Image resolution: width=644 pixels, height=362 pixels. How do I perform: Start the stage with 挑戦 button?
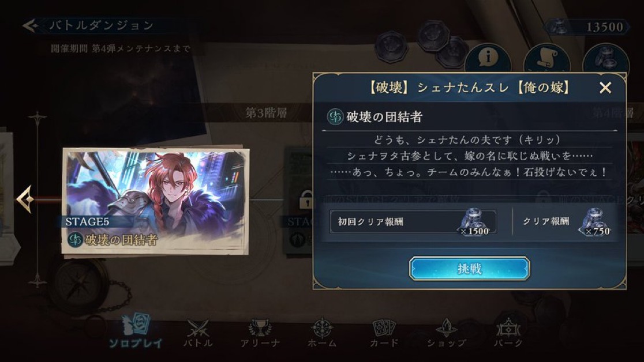(x=470, y=269)
